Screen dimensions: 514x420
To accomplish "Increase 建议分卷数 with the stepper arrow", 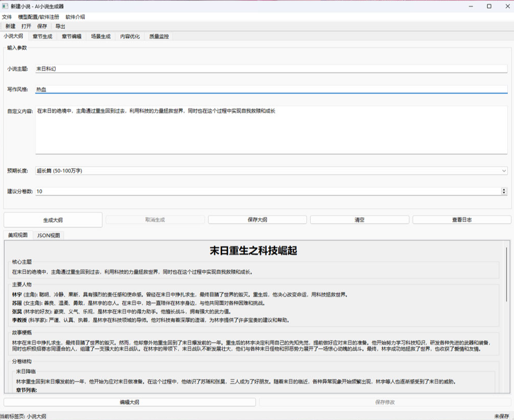I will (x=503, y=189).
